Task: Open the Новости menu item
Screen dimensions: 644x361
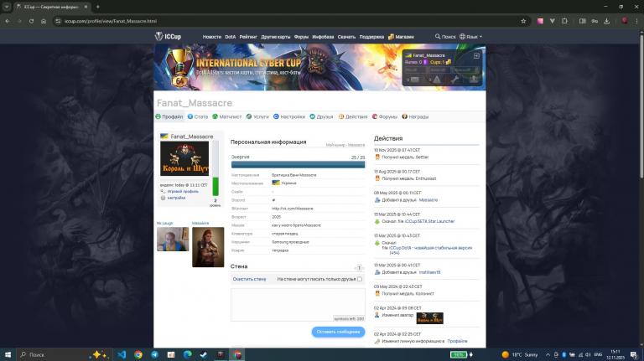Action: coord(212,37)
